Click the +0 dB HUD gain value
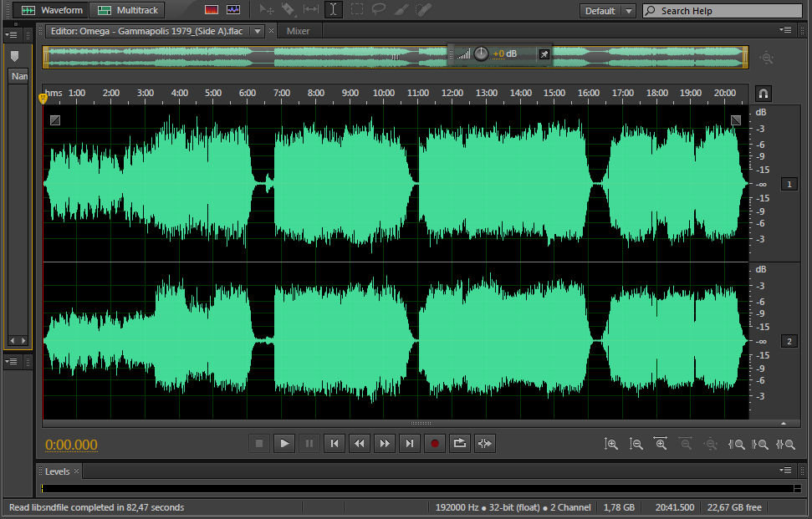Screen dimensions: 812x519 click(504, 53)
